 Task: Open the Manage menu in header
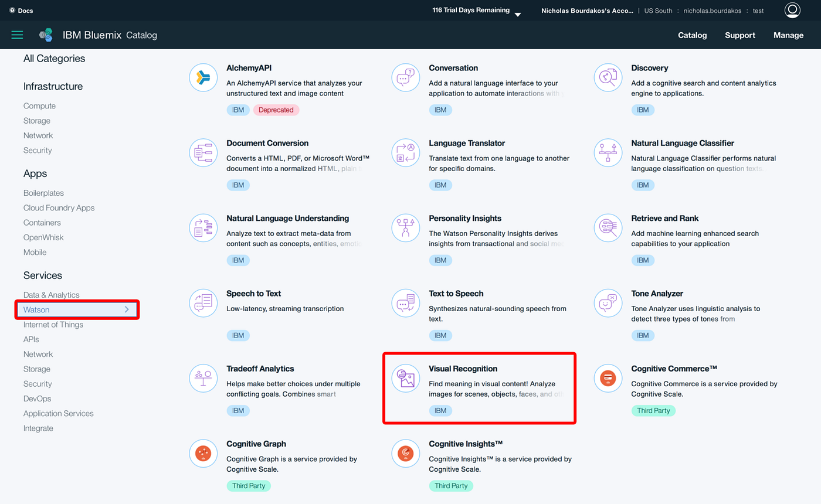coord(788,35)
